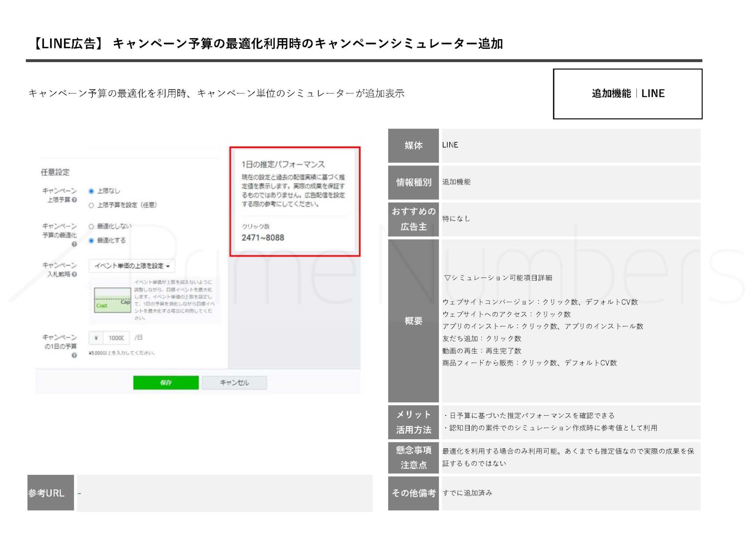Click the green 保存 button

tap(166, 383)
